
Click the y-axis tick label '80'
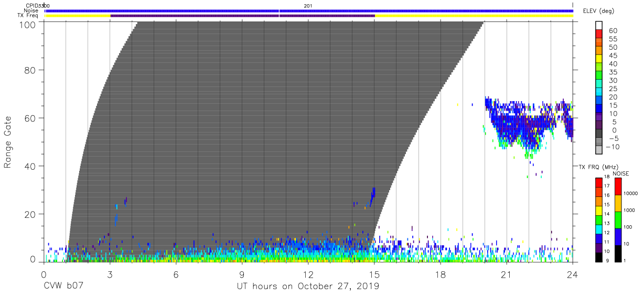tap(31, 70)
